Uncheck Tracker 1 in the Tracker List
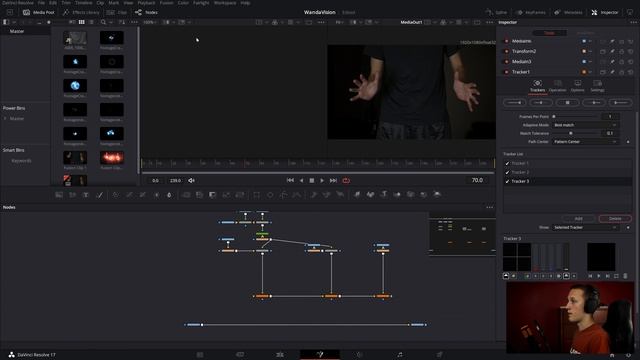The image size is (640, 360). 507,163
